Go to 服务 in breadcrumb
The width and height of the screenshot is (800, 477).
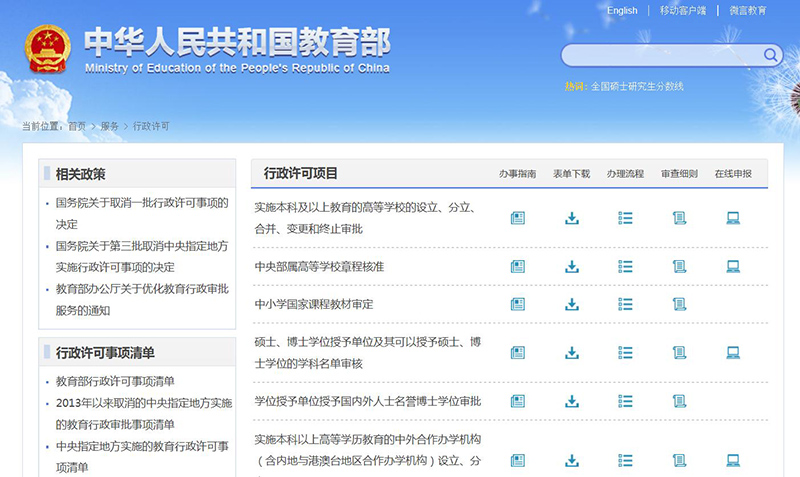tap(109, 126)
